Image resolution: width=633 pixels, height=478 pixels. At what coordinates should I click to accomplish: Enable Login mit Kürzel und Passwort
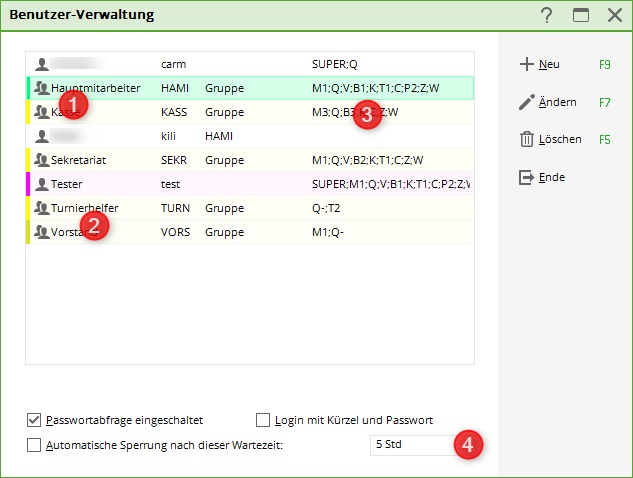click(264, 420)
